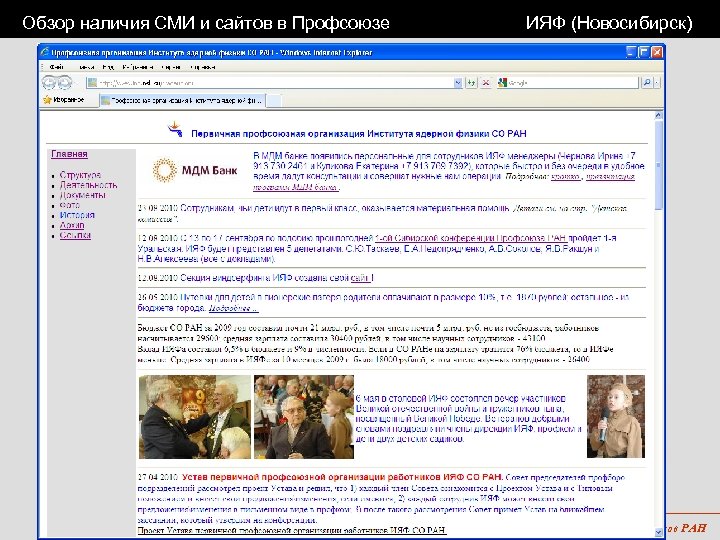Click the Google provider icon in search box
This screenshot has width=720, height=540.
(x=502, y=83)
